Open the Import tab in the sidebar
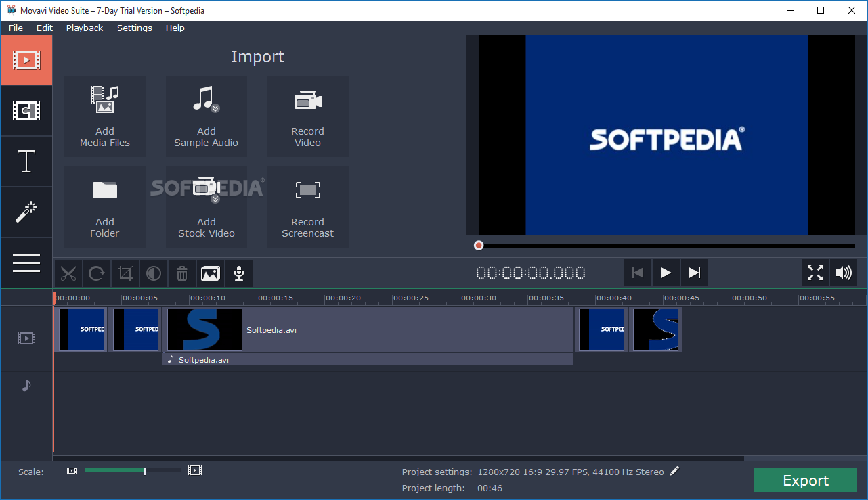Viewport: 868px width, 500px height. (26, 60)
